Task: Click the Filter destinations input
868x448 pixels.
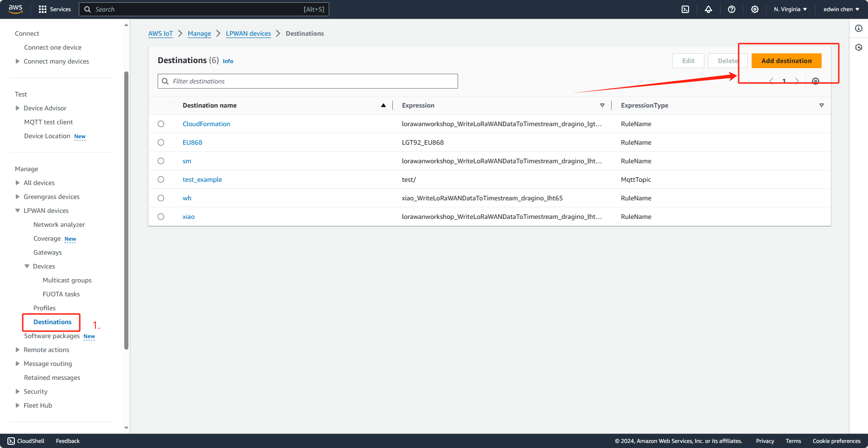Action: [308, 81]
